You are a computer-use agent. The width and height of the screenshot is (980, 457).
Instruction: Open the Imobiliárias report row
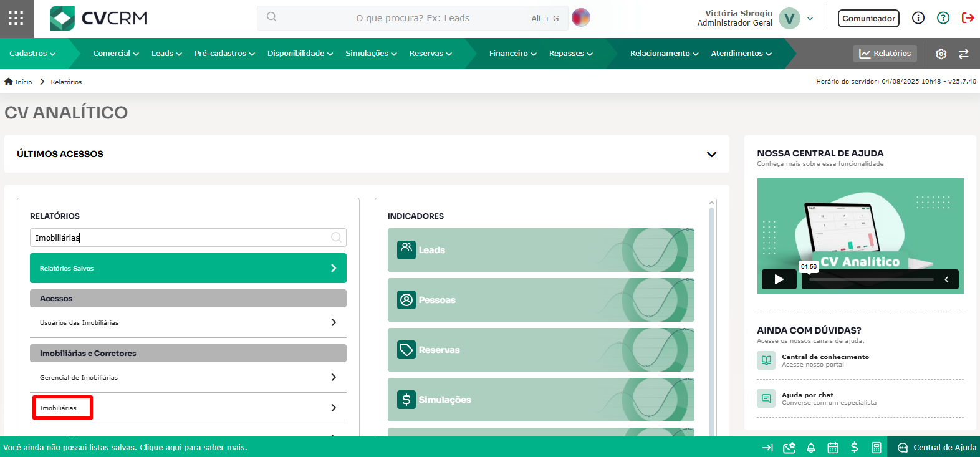click(x=188, y=408)
